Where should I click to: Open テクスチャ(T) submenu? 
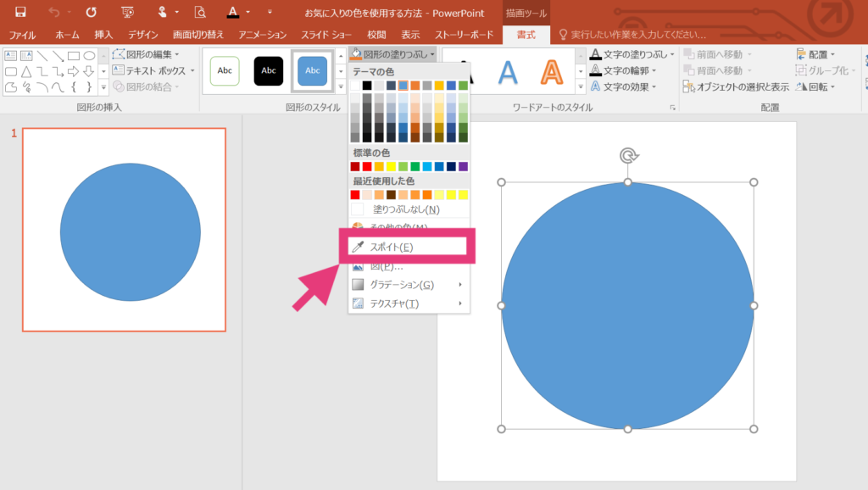coord(409,303)
